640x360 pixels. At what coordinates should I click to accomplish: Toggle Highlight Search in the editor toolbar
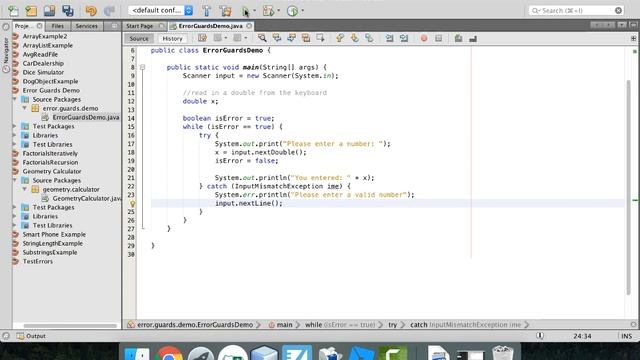[x=306, y=38]
